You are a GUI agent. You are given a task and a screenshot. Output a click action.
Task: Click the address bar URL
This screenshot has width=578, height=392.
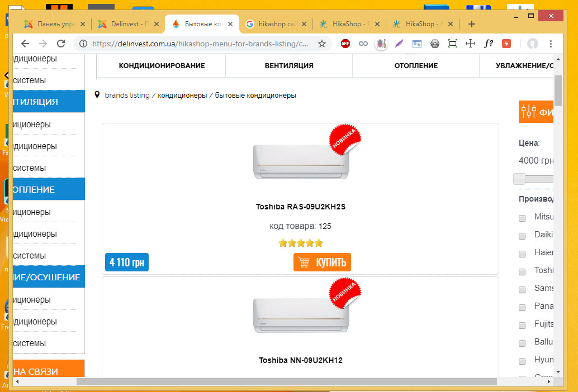200,44
